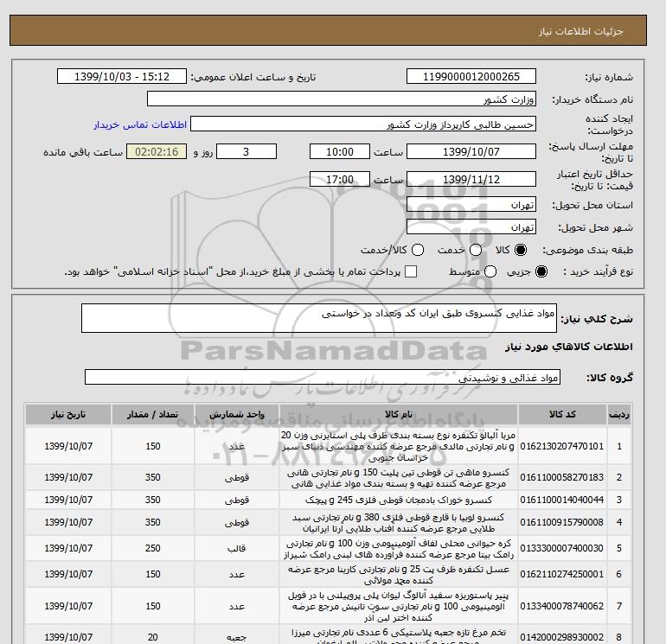Screen dimensions: 666x644
Task: Click the announcement date field 1399/10/03 - 15:12
Action: click(x=122, y=76)
